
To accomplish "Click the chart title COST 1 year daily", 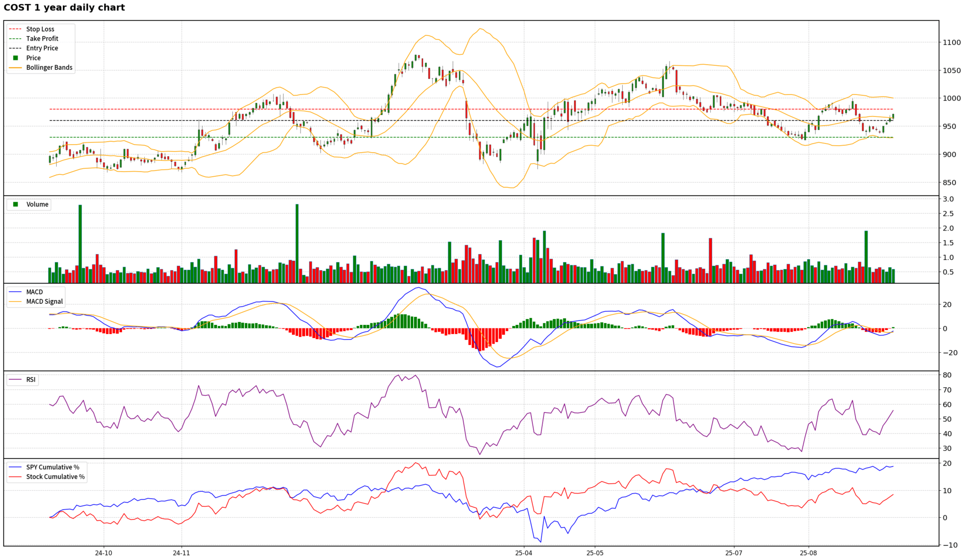I will (64, 8).
